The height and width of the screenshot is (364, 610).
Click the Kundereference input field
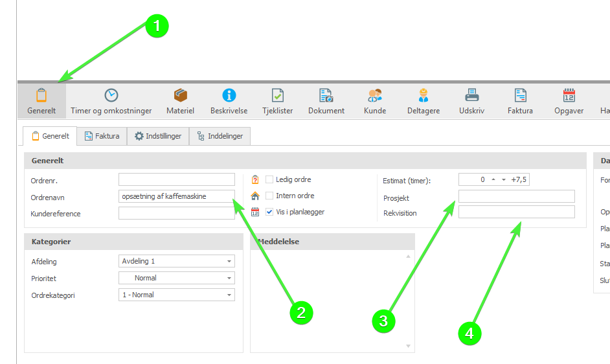point(177,213)
